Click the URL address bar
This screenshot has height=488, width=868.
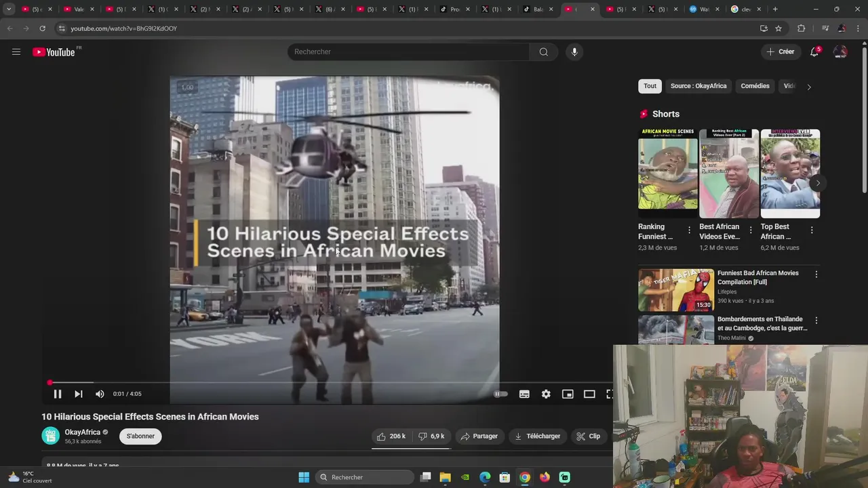[407, 28]
